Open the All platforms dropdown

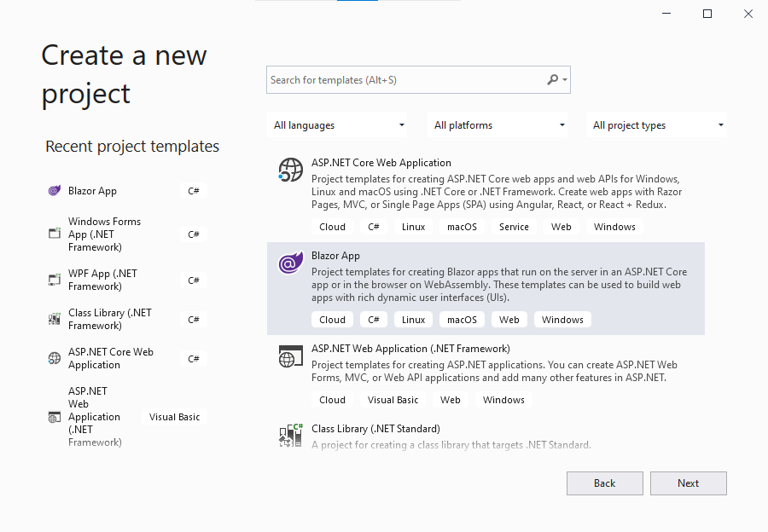(498, 125)
